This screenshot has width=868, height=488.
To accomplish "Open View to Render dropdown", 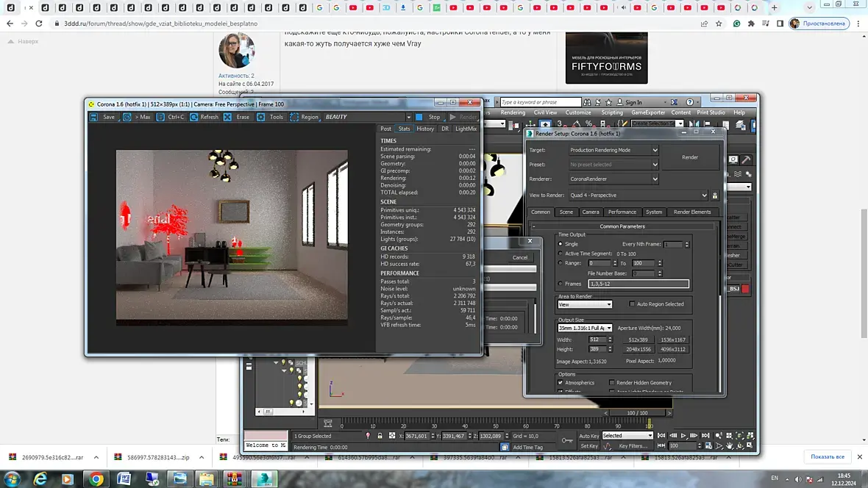I will tap(638, 195).
